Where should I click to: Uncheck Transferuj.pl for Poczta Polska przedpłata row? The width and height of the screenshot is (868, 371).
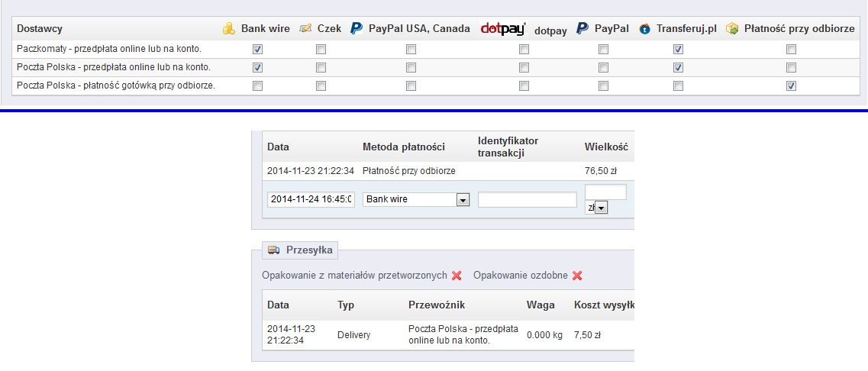[678, 68]
